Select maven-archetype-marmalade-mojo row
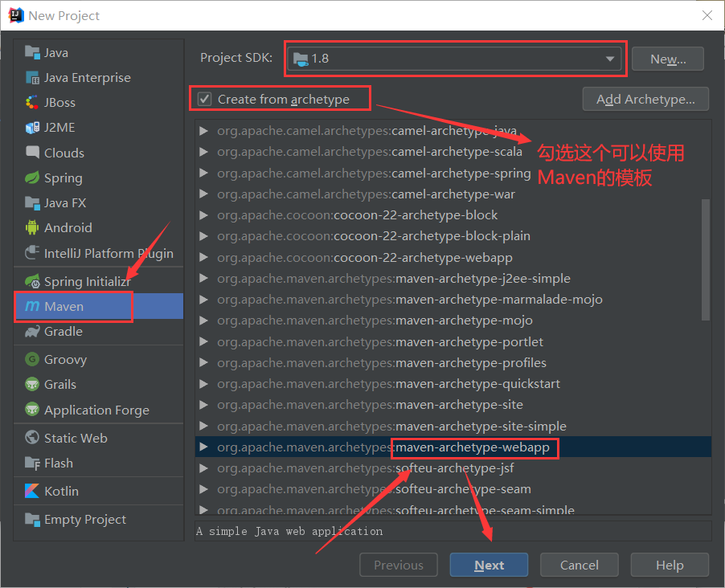 tap(453, 300)
